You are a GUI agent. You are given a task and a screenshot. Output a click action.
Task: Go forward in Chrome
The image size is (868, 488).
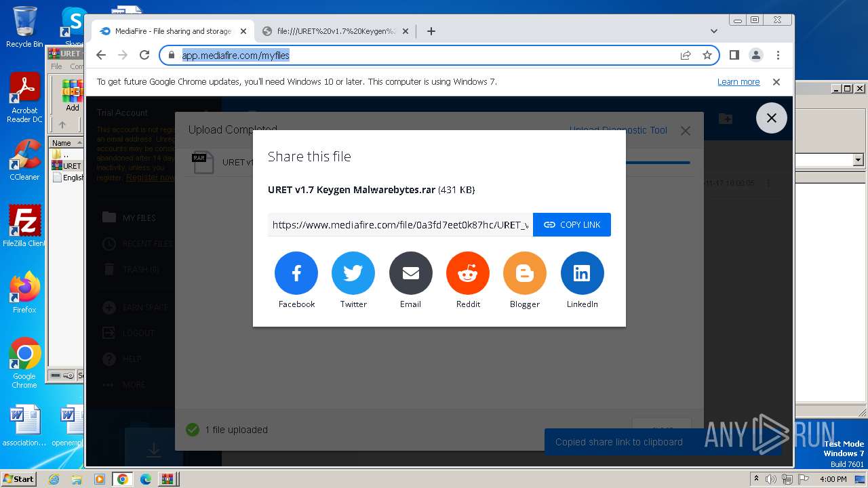[123, 55]
